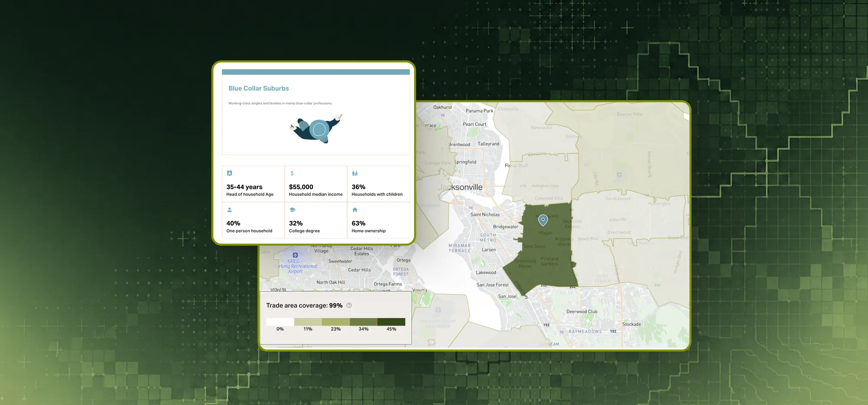
Task: Click the Oakhurst map label
Action: [443, 107]
